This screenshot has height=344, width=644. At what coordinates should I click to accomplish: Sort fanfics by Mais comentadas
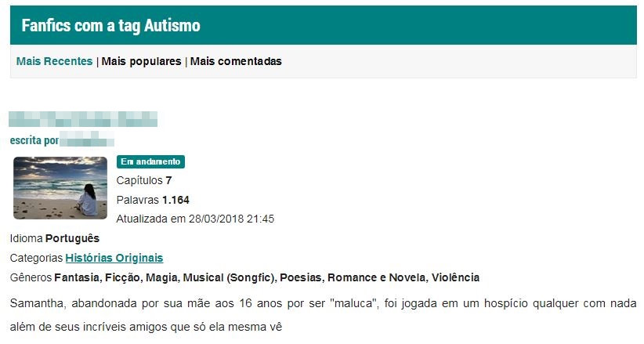point(236,61)
